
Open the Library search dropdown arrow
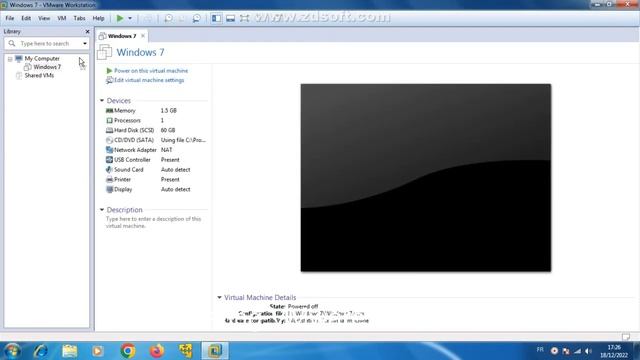point(85,43)
